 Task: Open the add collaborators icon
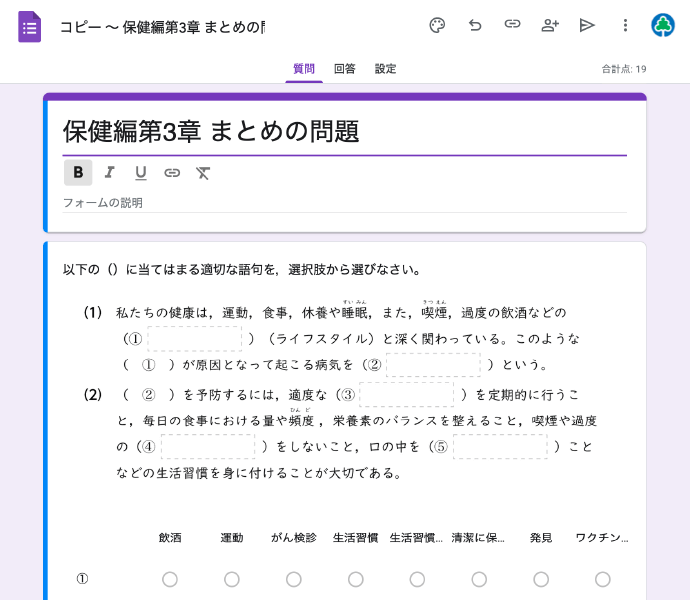click(x=550, y=25)
